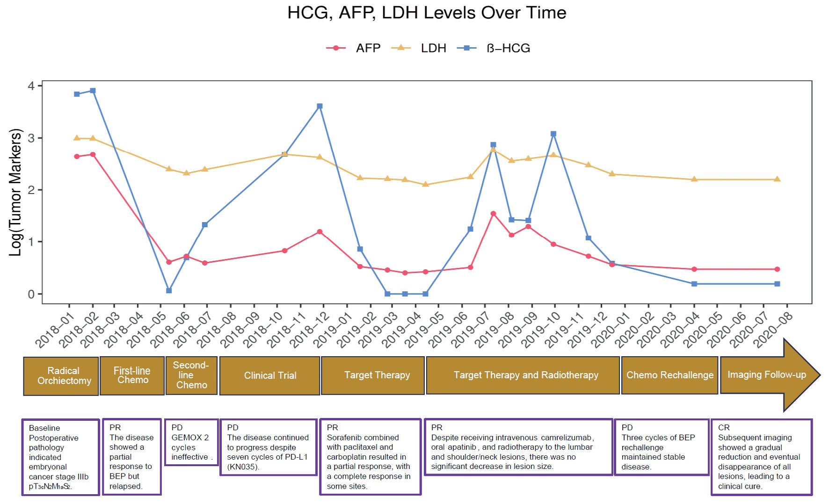Click the Baseline postoperative pathology text box

click(61, 457)
